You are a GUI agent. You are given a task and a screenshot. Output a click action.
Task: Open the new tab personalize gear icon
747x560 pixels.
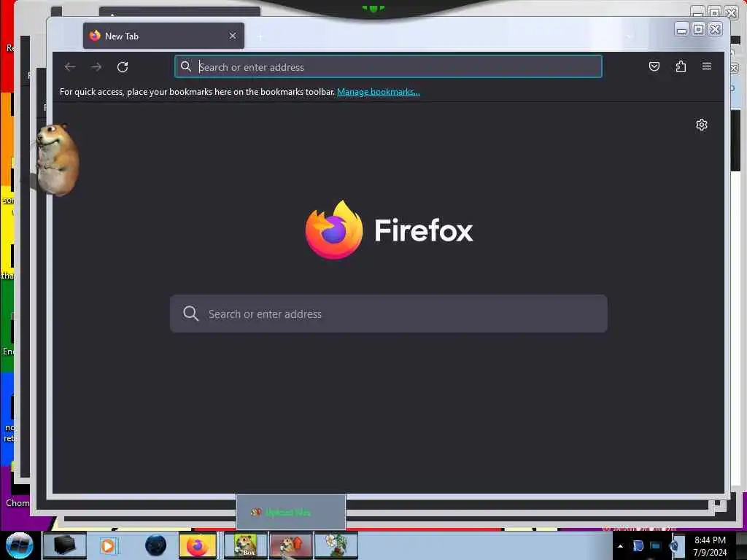tap(701, 125)
